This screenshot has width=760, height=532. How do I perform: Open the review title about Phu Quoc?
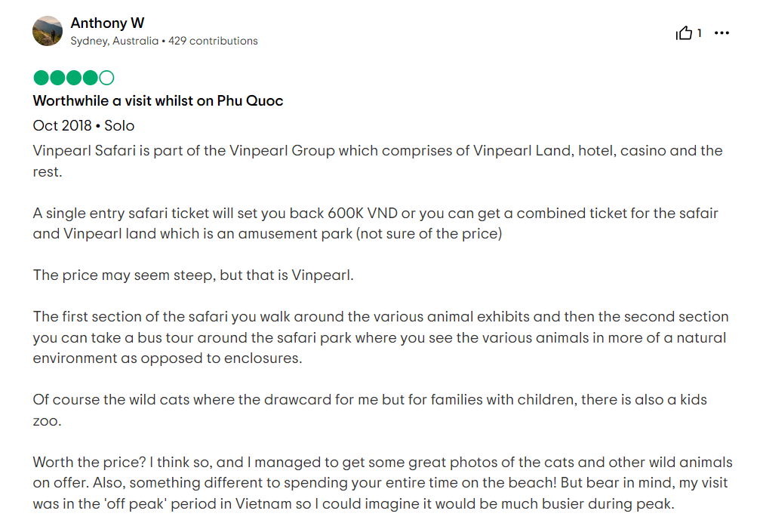click(157, 100)
